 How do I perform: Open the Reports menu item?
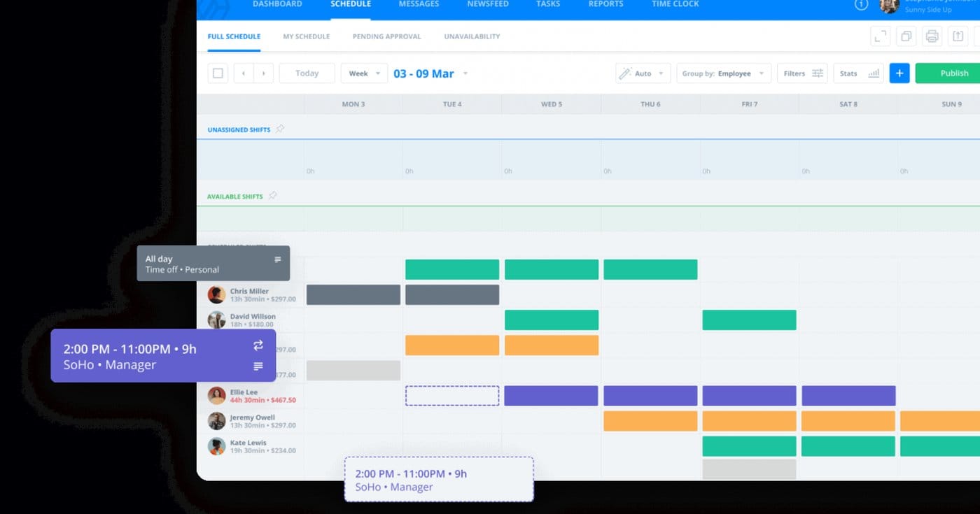coord(605,4)
